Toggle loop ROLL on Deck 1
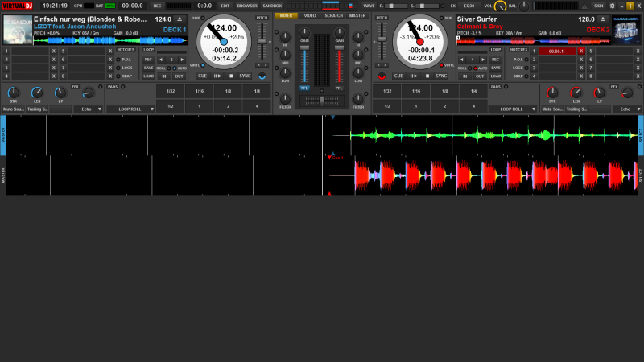644x362 pixels. [x=169, y=68]
